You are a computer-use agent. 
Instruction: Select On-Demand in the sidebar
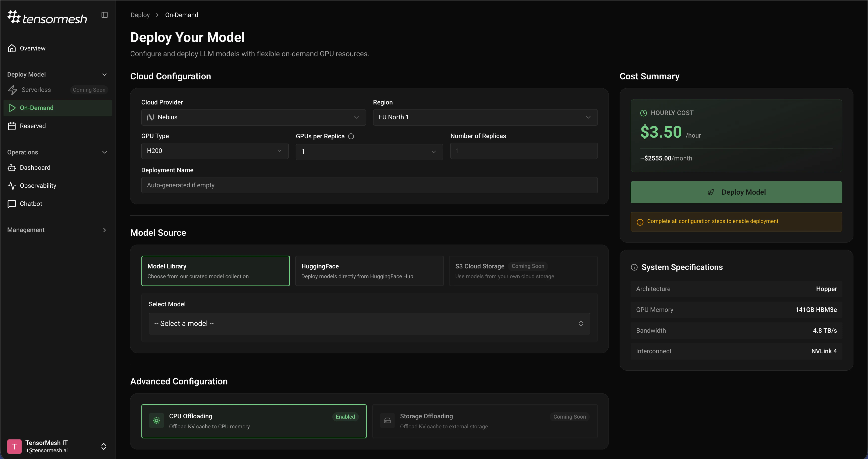pyautogui.click(x=36, y=108)
